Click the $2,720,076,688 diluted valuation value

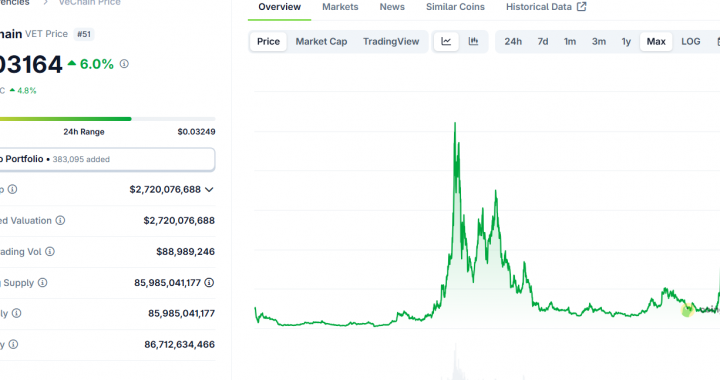pyautogui.click(x=179, y=220)
